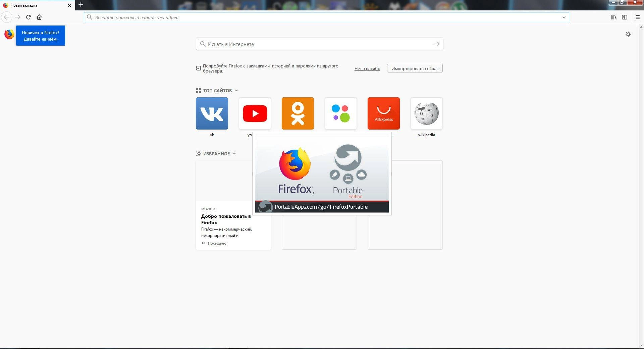Click the magnifier icon in address bar
Image resolution: width=644 pixels, height=349 pixels.
90,17
